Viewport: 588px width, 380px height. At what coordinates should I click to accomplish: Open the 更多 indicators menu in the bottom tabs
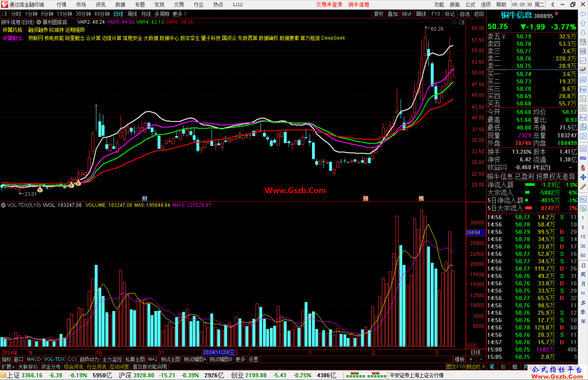click(240, 359)
